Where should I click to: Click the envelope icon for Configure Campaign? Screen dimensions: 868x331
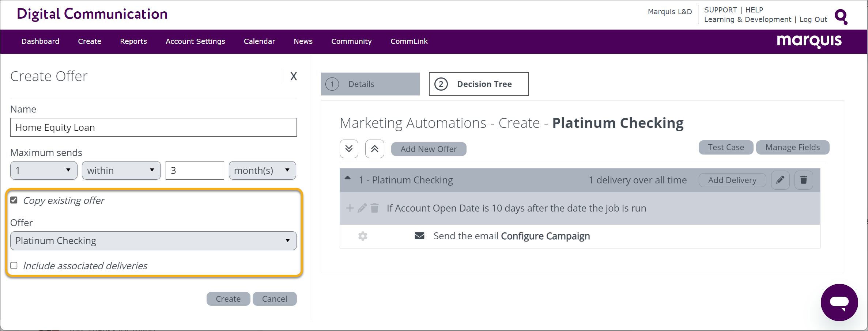click(x=419, y=236)
